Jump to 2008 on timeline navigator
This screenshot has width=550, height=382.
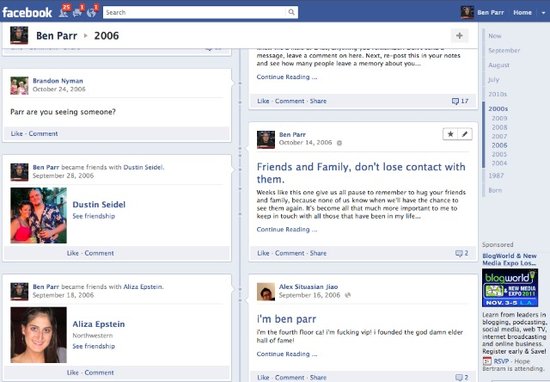tap(499, 127)
